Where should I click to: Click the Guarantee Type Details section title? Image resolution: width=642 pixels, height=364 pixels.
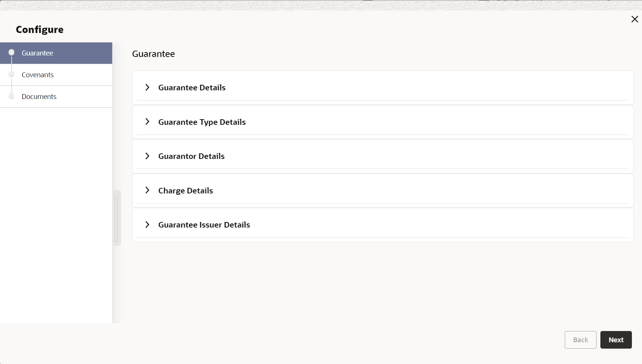[x=202, y=122]
